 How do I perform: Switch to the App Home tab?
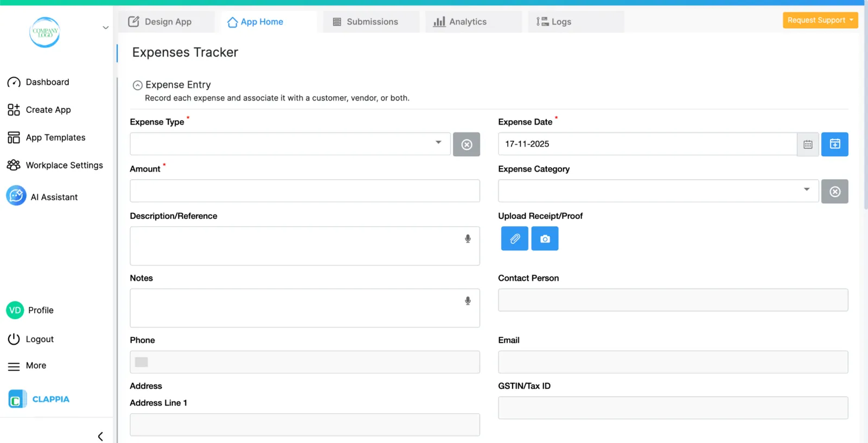tap(269, 22)
